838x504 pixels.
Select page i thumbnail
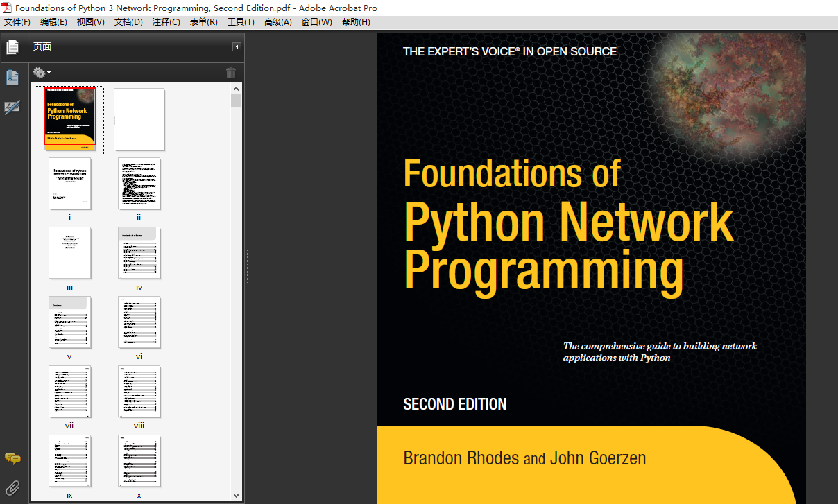pos(69,183)
